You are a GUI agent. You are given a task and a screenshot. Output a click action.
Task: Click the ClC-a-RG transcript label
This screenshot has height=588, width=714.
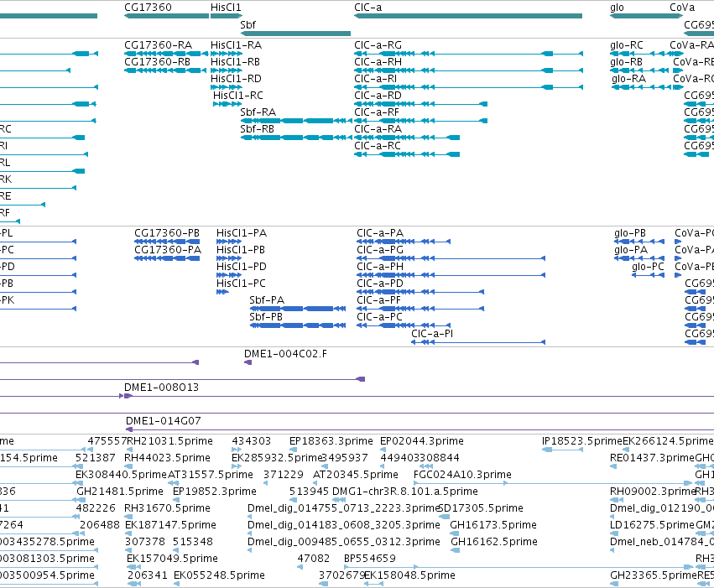[x=378, y=45]
